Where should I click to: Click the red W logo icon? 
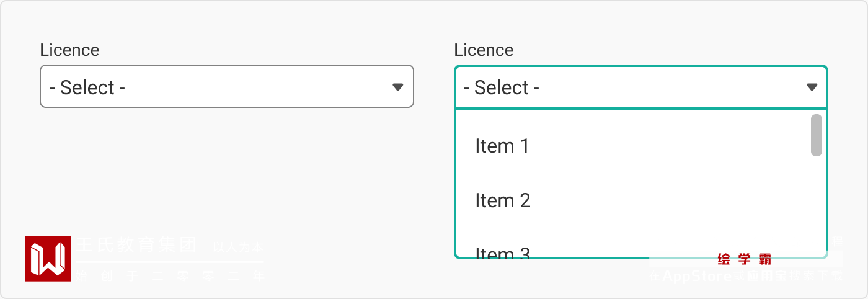(48, 259)
